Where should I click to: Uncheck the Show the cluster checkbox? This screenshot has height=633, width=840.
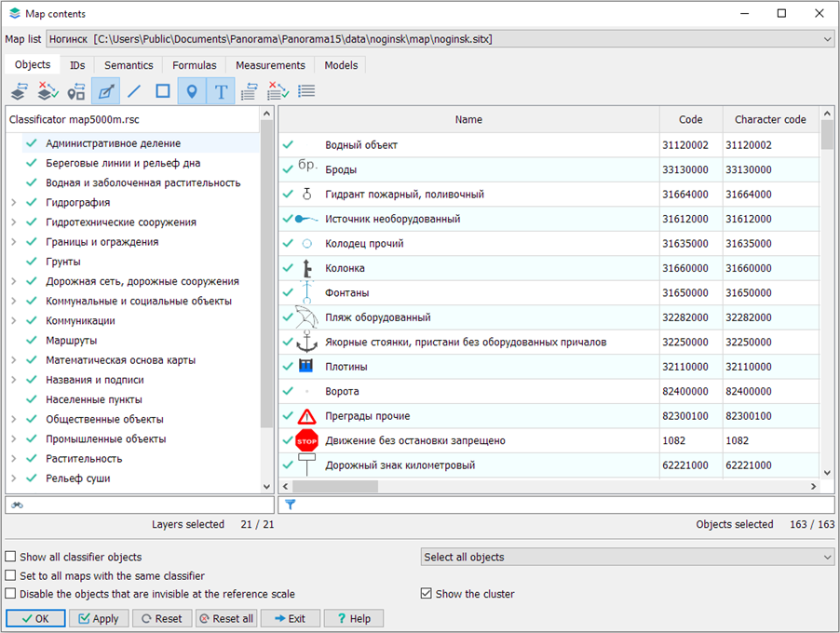[x=427, y=594]
